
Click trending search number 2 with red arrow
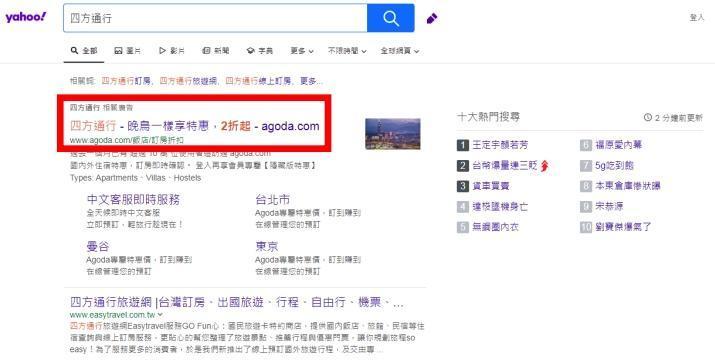(504, 166)
